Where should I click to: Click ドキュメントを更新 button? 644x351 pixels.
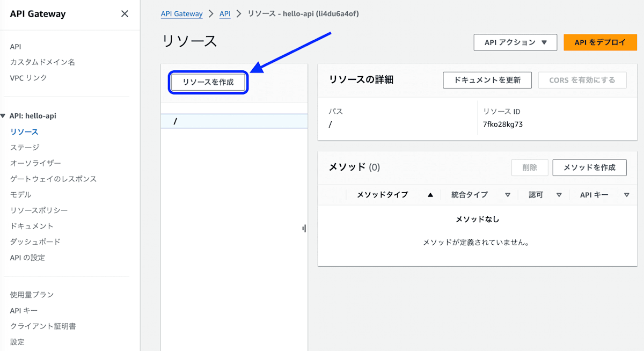[x=487, y=80]
